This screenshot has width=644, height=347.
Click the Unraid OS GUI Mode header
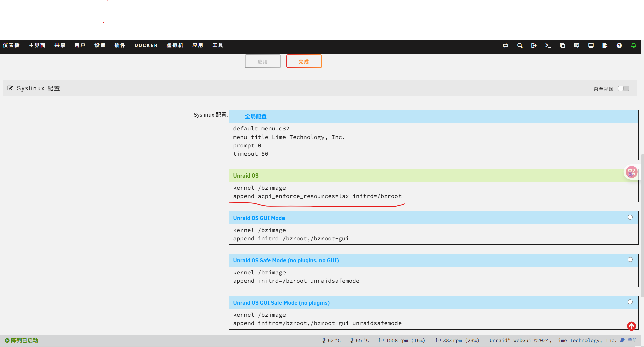pos(433,218)
